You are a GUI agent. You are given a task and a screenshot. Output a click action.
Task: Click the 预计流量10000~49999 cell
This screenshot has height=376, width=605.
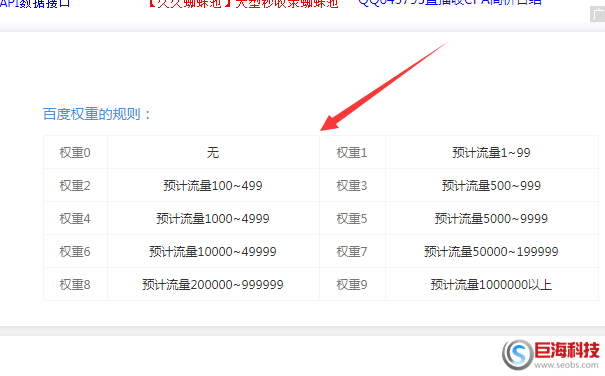pos(213,251)
